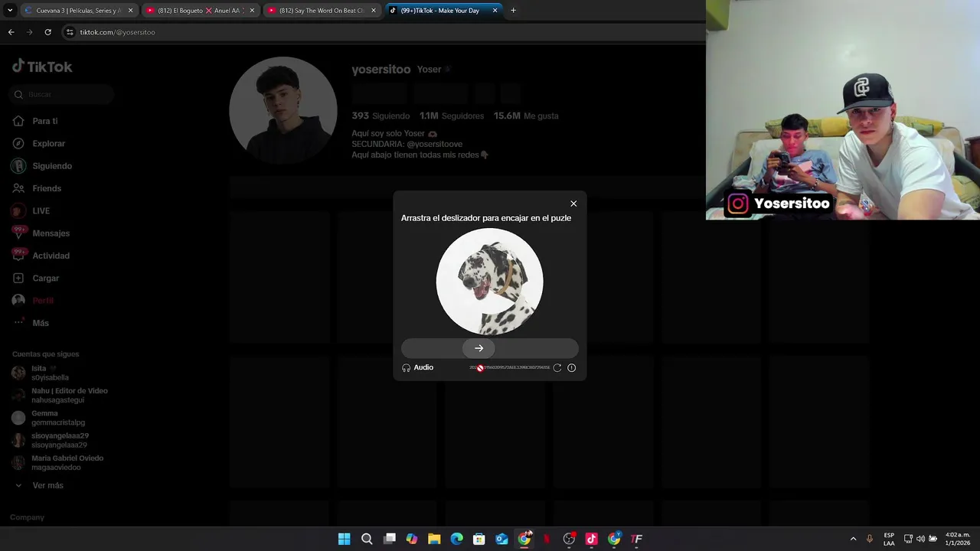The width and height of the screenshot is (980, 551).
Task: Switch captcha to Audio mode
Action: point(418,367)
